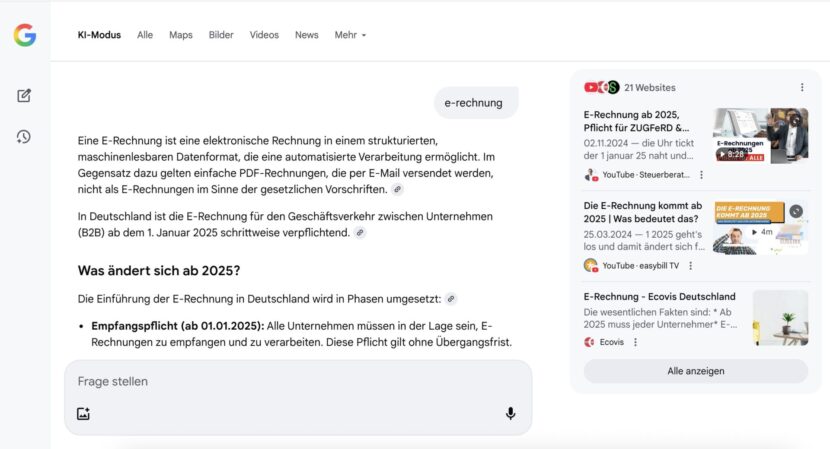Screen dimensions: 830x449
Task: Open thumbnail of Die E-Rechnung kommt video
Action: click(x=760, y=227)
